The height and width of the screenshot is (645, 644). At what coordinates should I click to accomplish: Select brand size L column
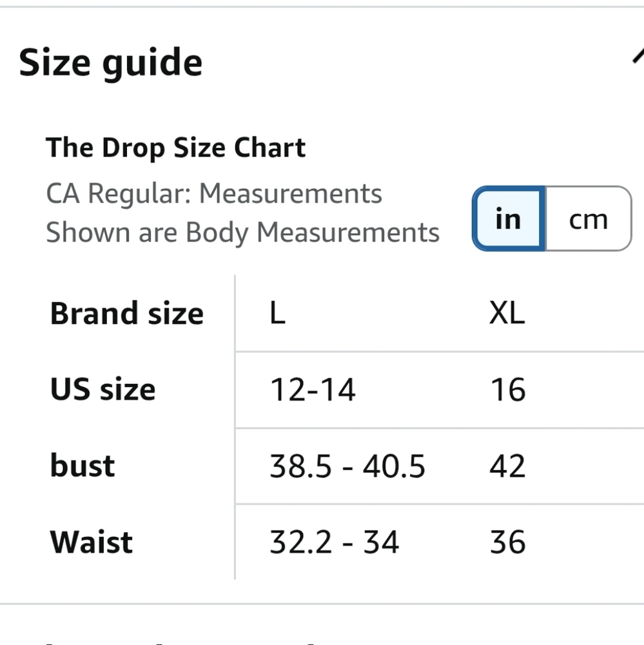click(x=278, y=313)
